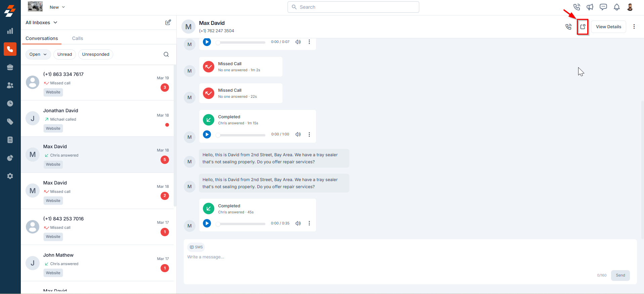644x294 pixels.
Task: Play the 0:35 call recording
Action: point(207,223)
